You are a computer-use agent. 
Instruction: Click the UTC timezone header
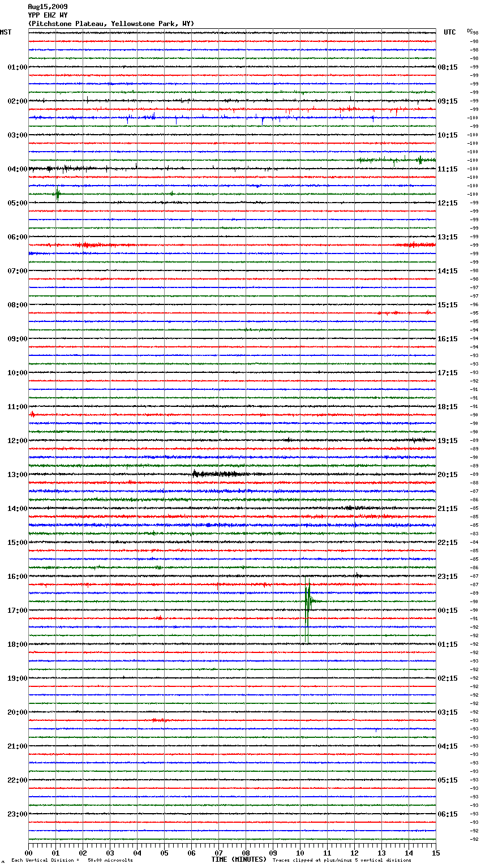pos(450,32)
